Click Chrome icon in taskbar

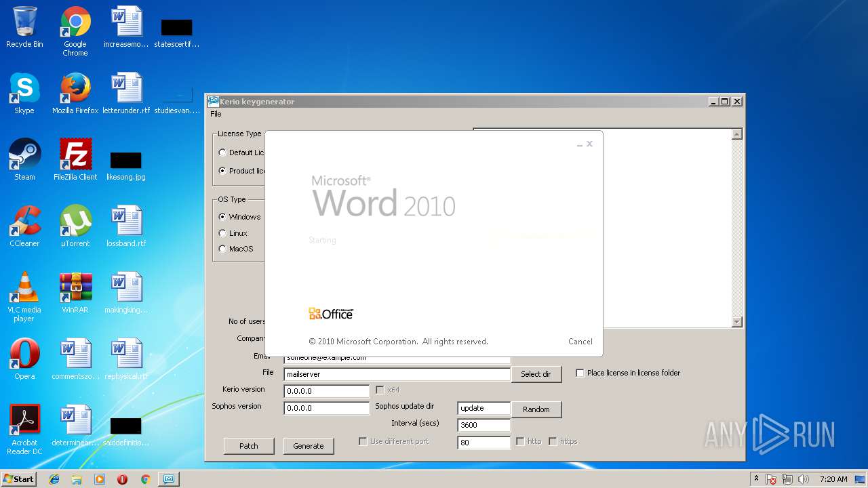pyautogui.click(x=145, y=479)
